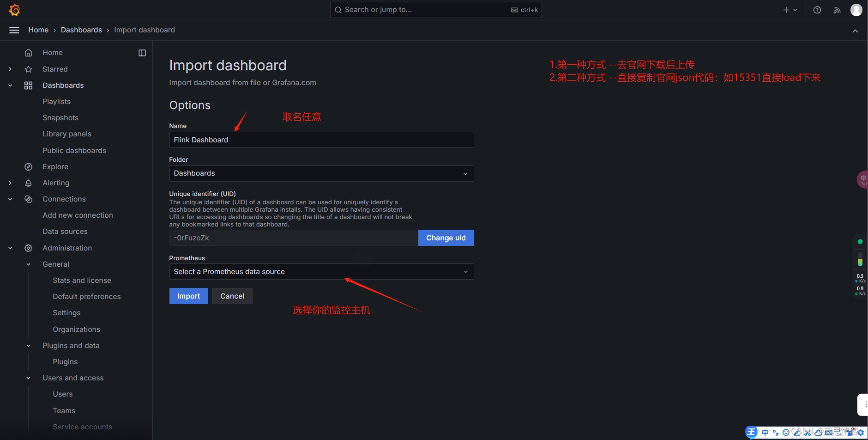Click the plus add-new icon

pos(786,10)
